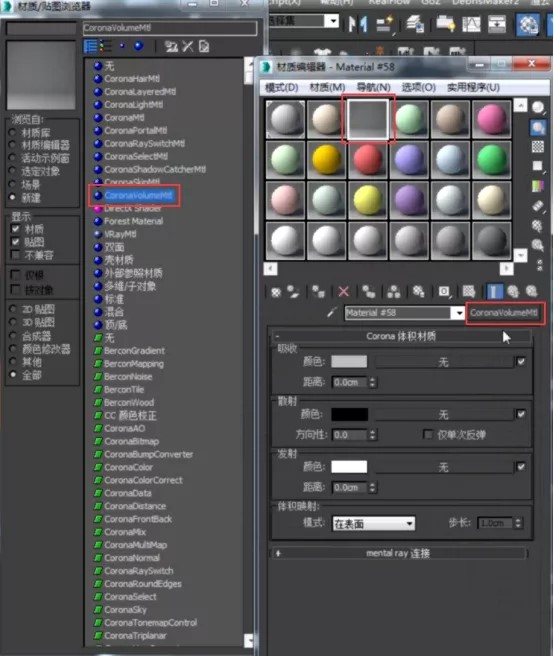The width and height of the screenshot is (554, 656).
Task: Click Material ID Channel icon
Action: click(444, 292)
